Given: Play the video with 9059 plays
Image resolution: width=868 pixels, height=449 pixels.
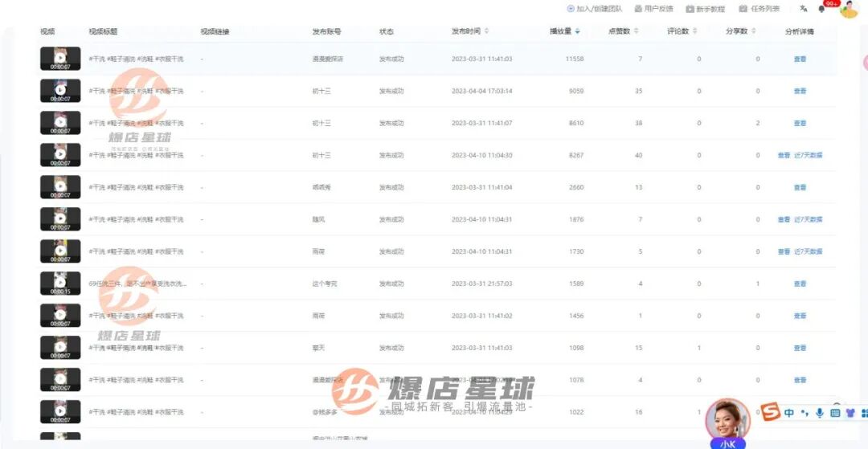Looking at the screenshot, I should [x=60, y=90].
